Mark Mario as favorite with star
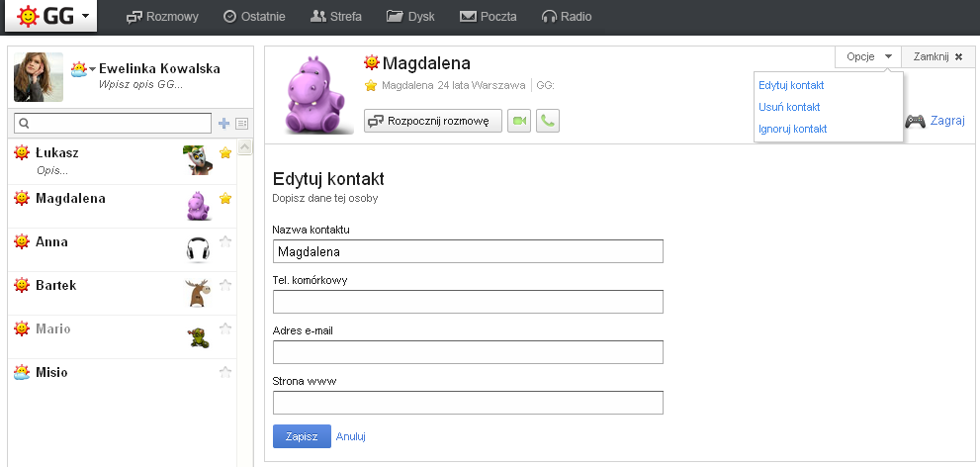Viewport: 980px width, 467px height. point(225,328)
